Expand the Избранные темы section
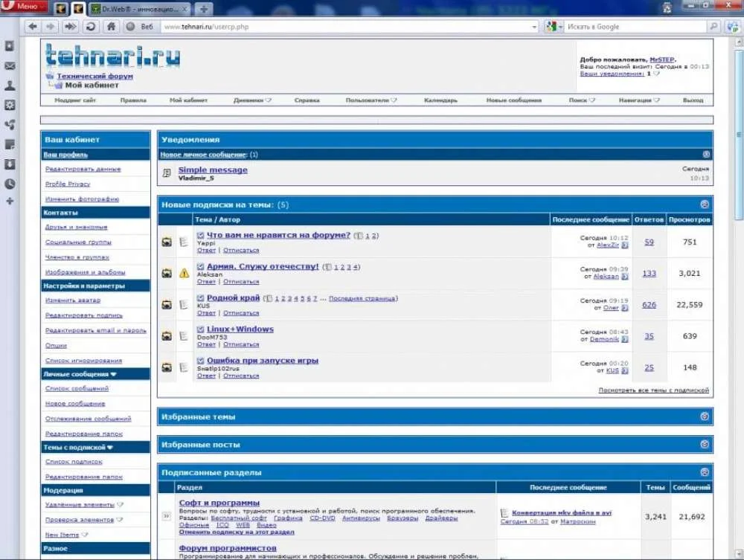 pyautogui.click(x=705, y=416)
